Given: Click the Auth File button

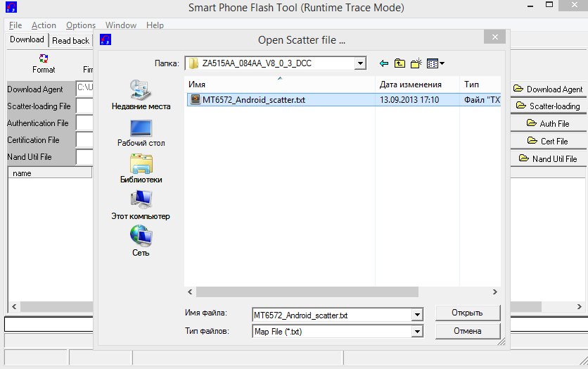Looking at the screenshot, I should (x=549, y=123).
